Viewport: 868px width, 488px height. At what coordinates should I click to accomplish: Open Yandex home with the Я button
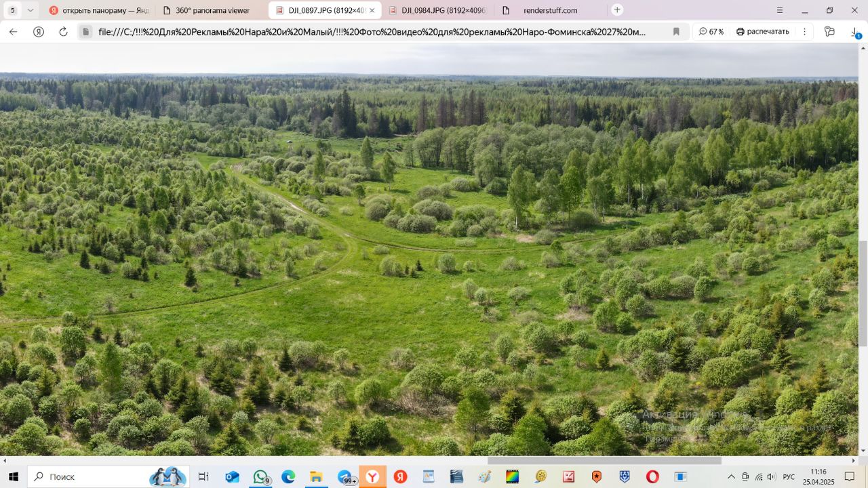point(39,32)
